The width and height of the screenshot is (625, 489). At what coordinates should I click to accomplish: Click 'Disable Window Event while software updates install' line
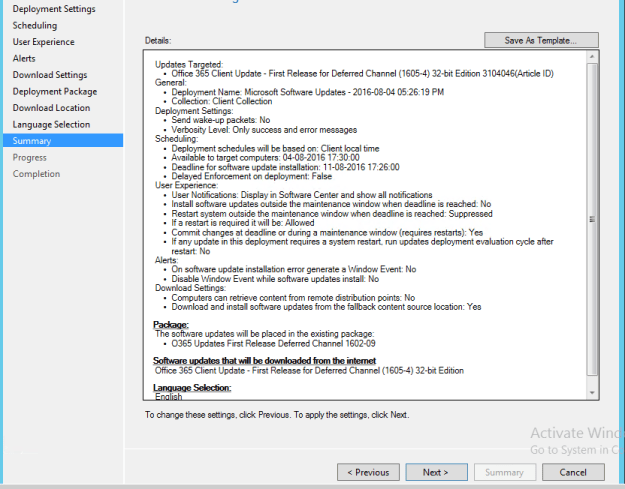tap(275, 279)
